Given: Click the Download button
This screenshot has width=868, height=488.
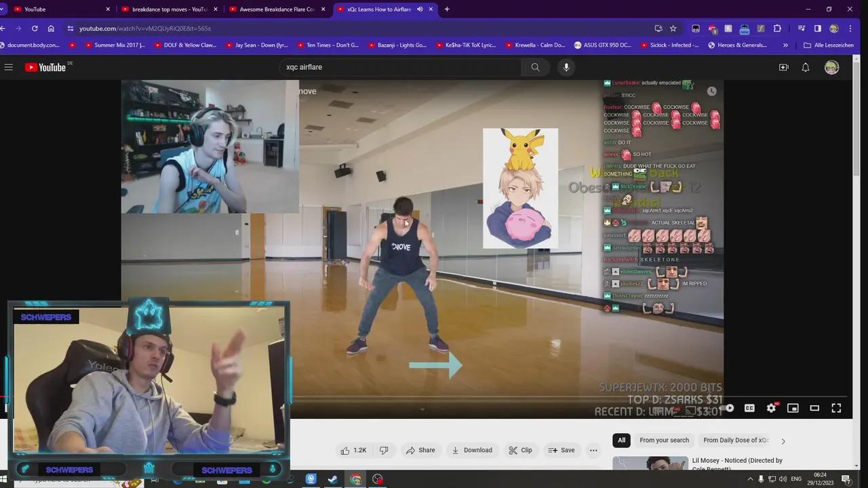Looking at the screenshot, I should pos(472,450).
